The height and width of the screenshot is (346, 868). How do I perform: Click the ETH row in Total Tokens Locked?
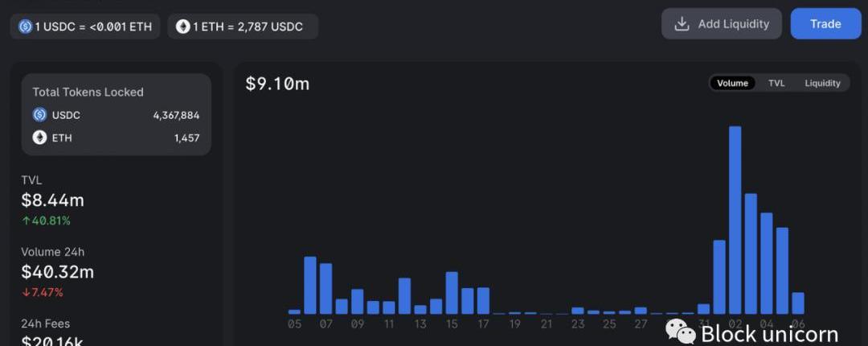click(116, 138)
